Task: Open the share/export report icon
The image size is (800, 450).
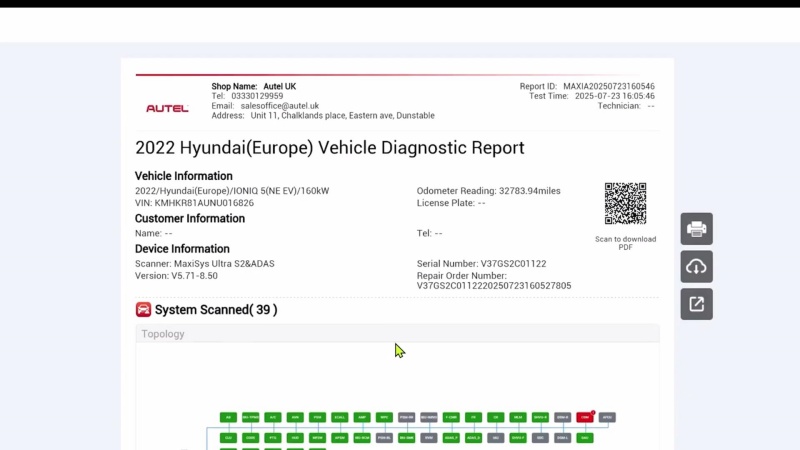Action: click(x=697, y=304)
